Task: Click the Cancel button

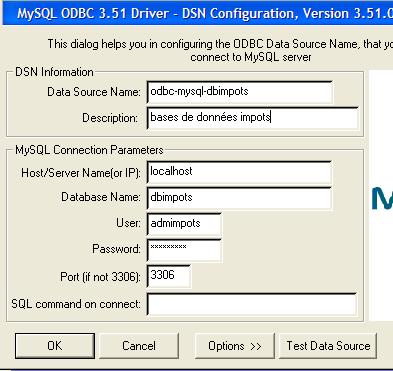Action: pyautogui.click(x=139, y=346)
